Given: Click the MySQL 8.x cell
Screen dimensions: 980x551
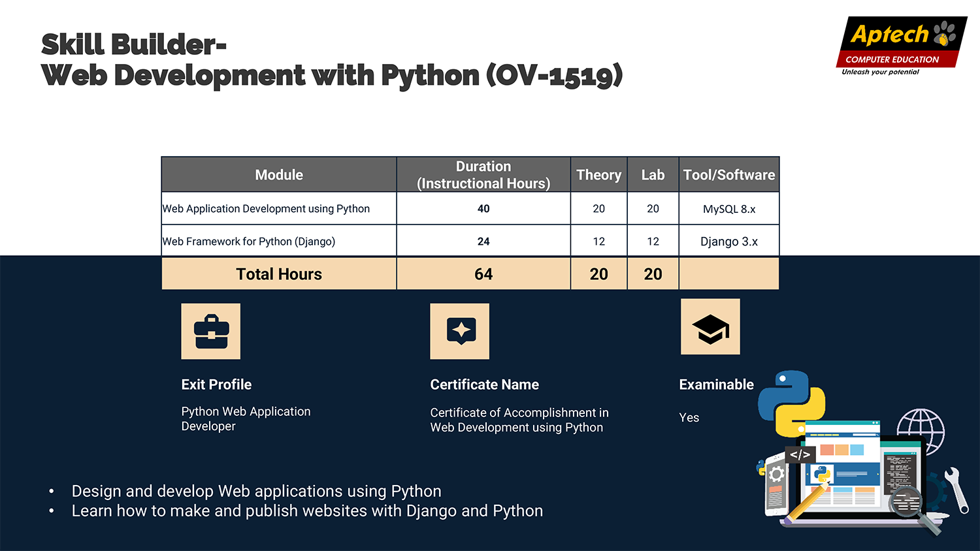Looking at the screenshot, I should [x=729, y=209].
